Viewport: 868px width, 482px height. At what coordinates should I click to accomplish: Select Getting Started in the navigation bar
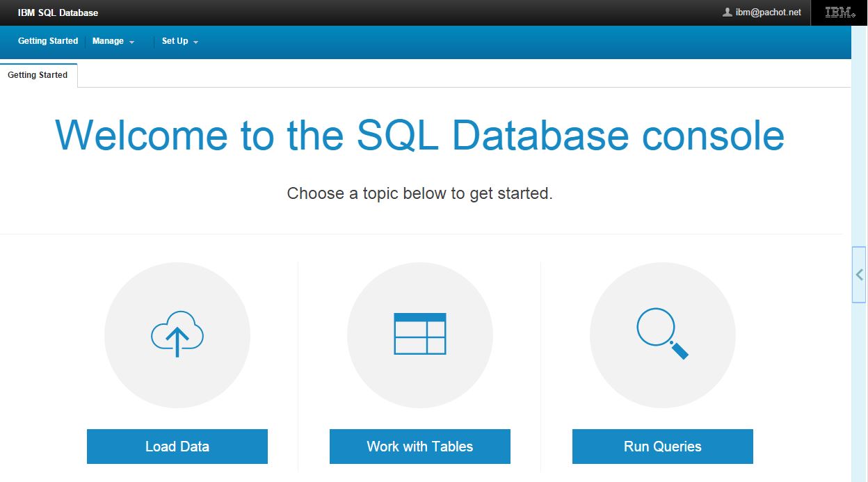tap(48, 41)
